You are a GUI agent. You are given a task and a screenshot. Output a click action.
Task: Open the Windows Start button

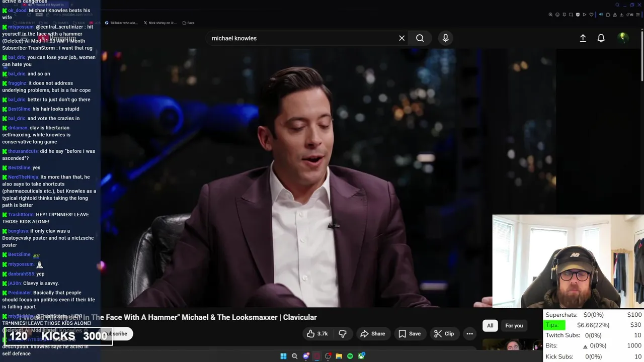283,356
